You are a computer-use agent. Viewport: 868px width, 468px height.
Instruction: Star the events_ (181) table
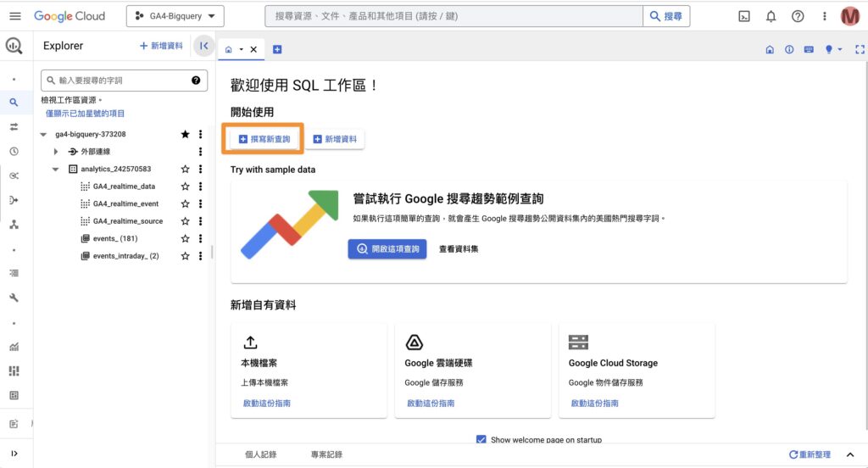[x=185, y=238]
